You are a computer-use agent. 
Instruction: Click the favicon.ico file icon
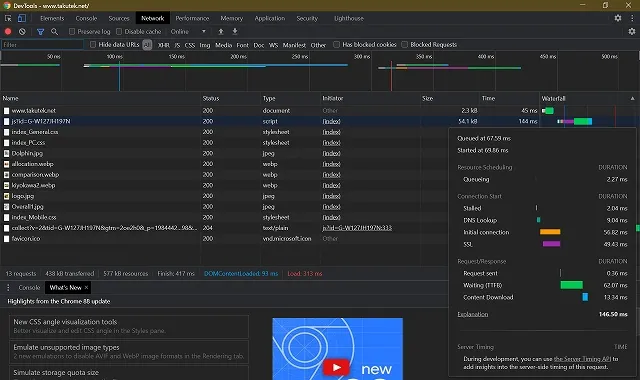click(x=7, y=239)
